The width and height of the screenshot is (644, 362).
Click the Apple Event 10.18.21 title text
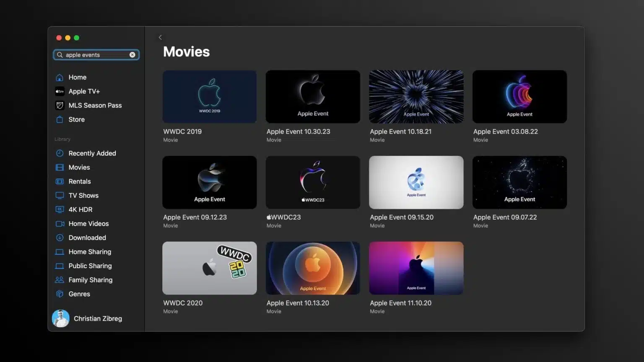(x=401, y=132)
